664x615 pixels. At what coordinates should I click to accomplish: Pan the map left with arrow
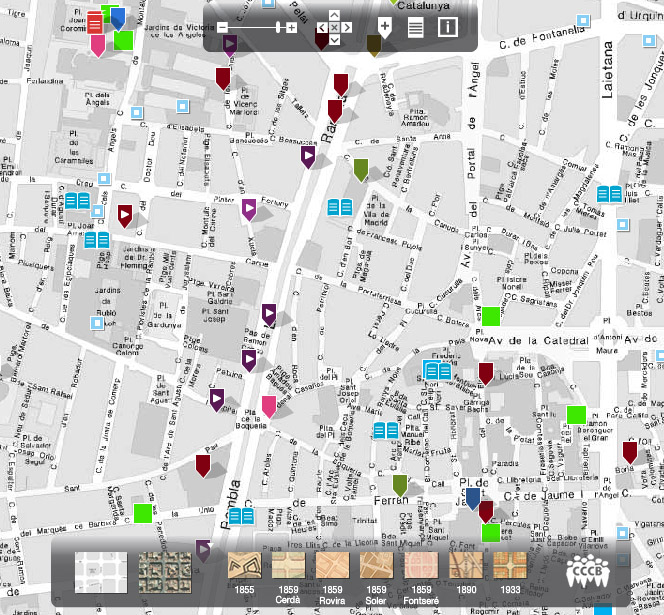point(322,28)
